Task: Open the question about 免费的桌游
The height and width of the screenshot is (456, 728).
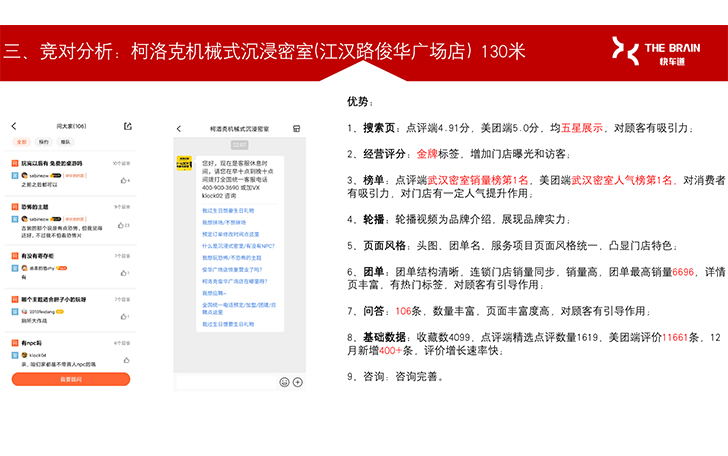Action: (x=52, y=163)
